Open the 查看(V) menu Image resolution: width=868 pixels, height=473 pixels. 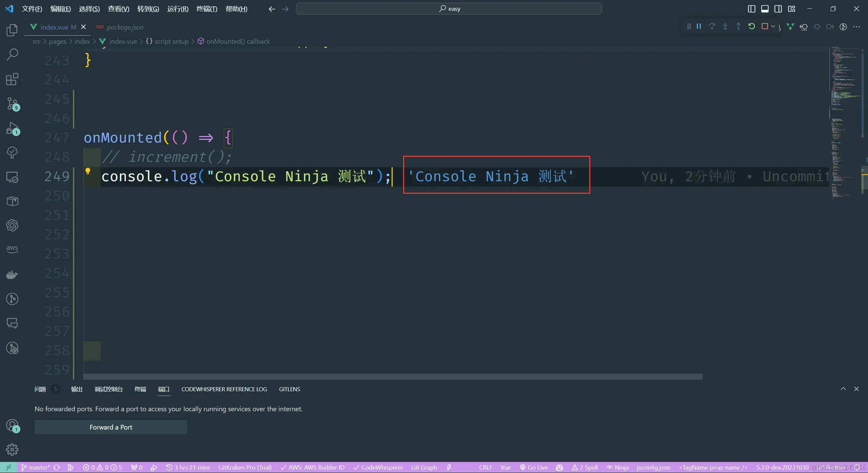[x=118, y=9]
